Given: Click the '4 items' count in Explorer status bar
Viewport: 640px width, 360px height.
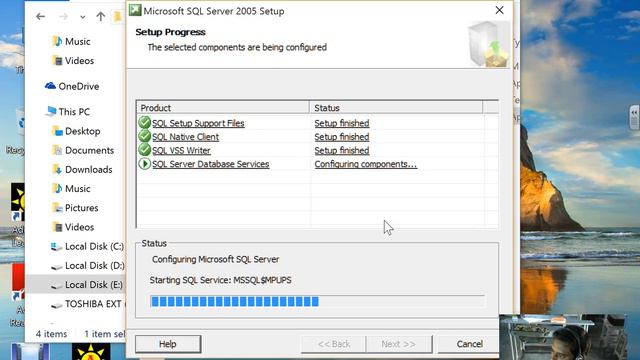Looking at the screenshot, I should click(x=51, y=334).
